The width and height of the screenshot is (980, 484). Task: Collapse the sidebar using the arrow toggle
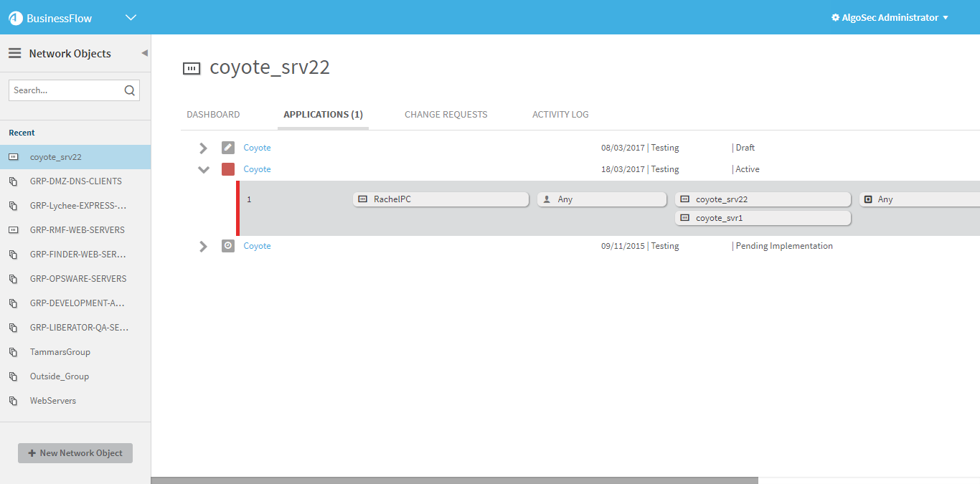(144, 53)
